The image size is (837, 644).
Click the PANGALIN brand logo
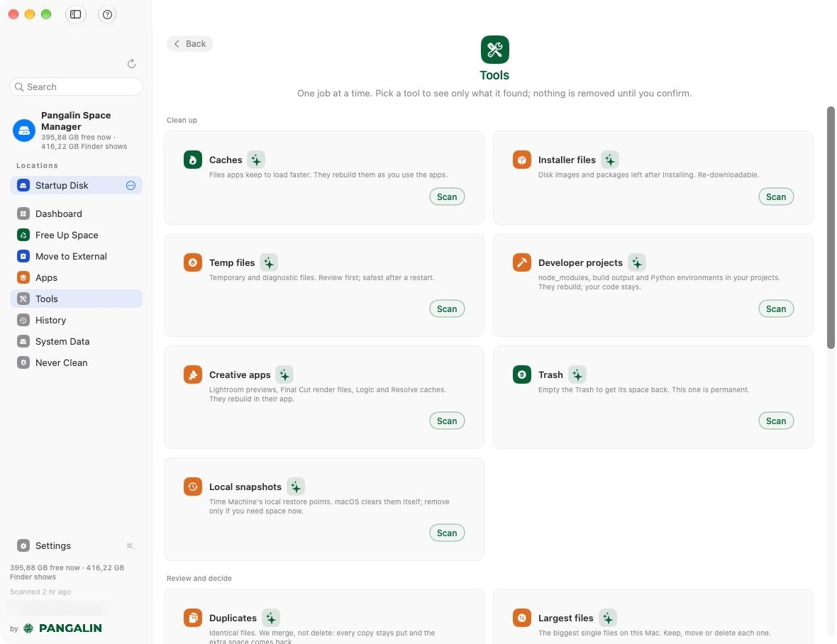click(x=63, y=628)
